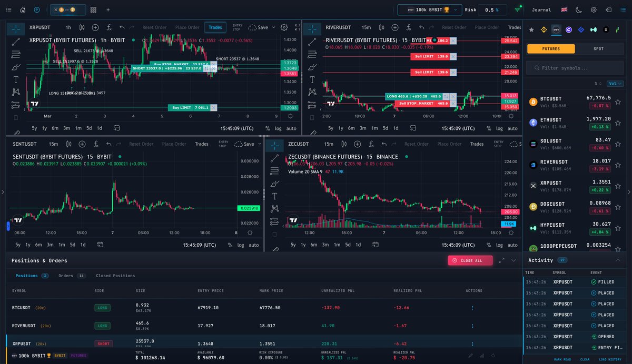Click Place Order in XRPUSDT toolbar
Image resolution: width=632 pixels, height=364 pixels.
(x=187, y=27)
